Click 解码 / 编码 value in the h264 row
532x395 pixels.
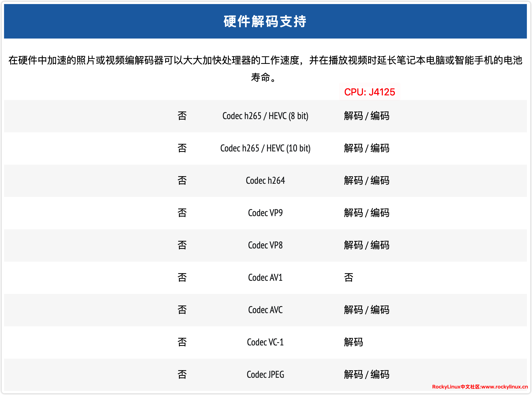click(x=367, y=181)
